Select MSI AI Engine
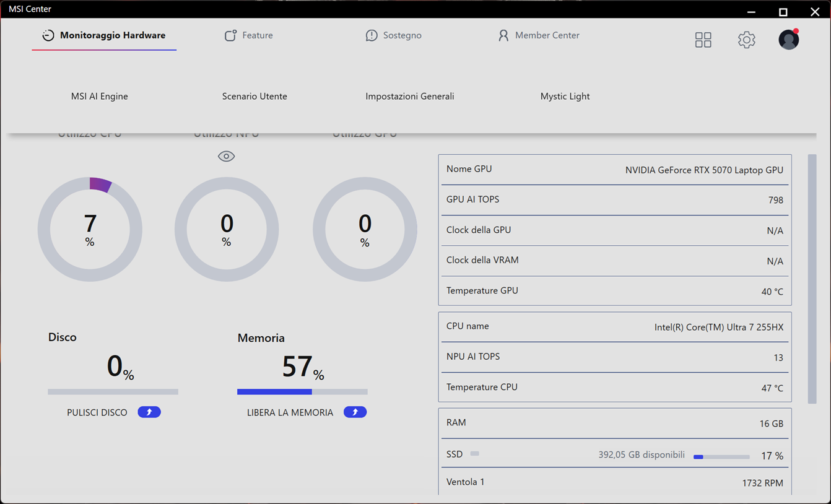831x504 pixels. point(100,96)
